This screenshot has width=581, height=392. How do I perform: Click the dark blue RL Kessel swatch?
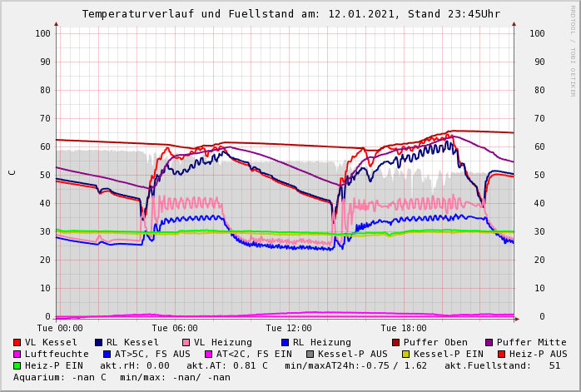tap(99, 342)
